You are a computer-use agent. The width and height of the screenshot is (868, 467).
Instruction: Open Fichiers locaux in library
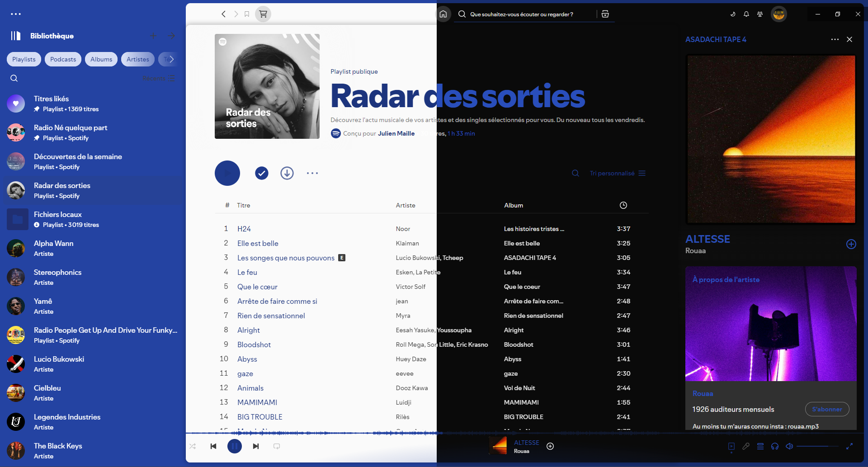[93, 219]
